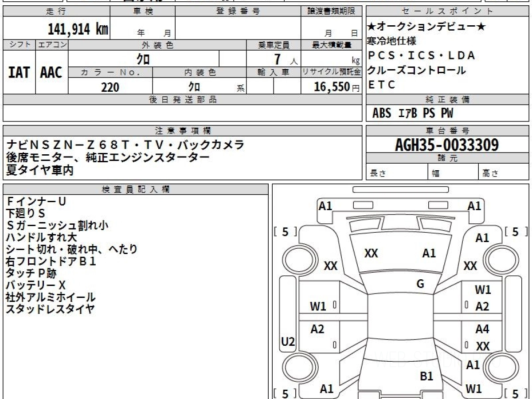Click the B1 mark on the rear body
This screenshot has height=399, width=532.
tap(426, 376)
